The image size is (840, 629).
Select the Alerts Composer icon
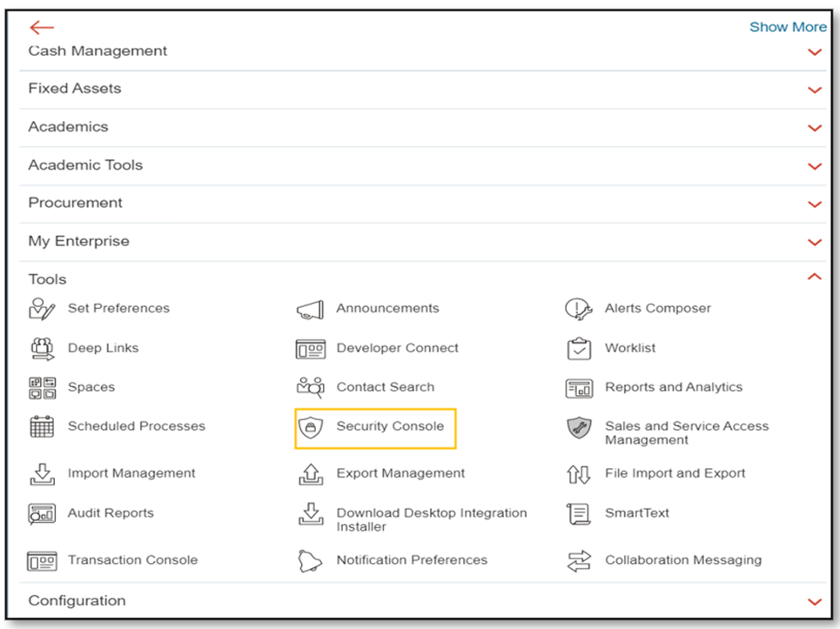[579, 309]
